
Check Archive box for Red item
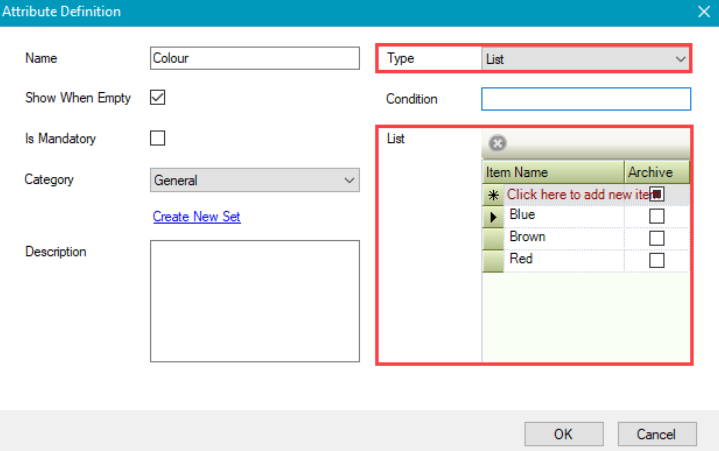(657, 260)
